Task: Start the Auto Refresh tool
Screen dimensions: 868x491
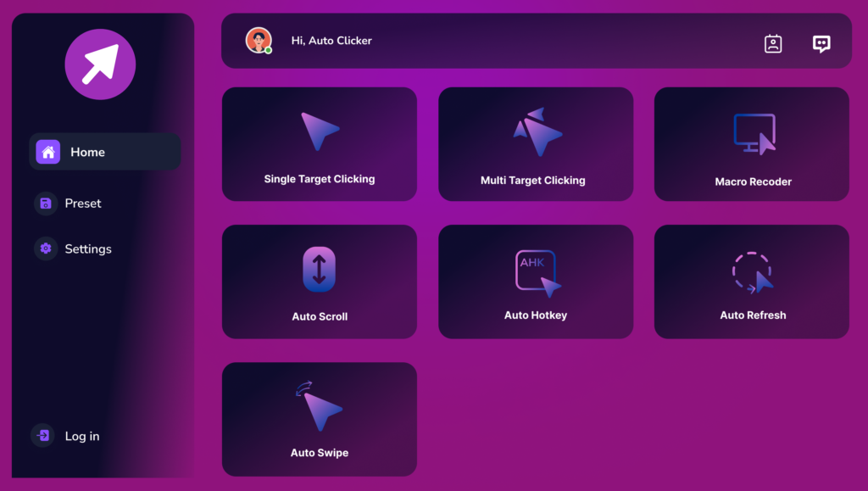Action: point(751,282)
